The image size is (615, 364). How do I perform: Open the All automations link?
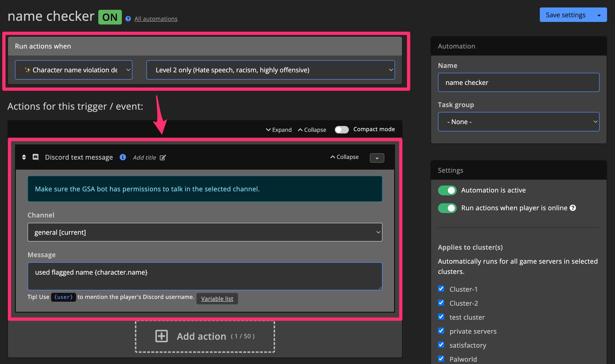156,19
